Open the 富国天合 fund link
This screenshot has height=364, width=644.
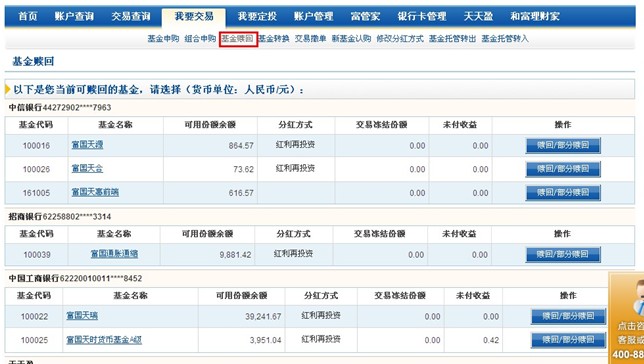(x=87, y=168)
